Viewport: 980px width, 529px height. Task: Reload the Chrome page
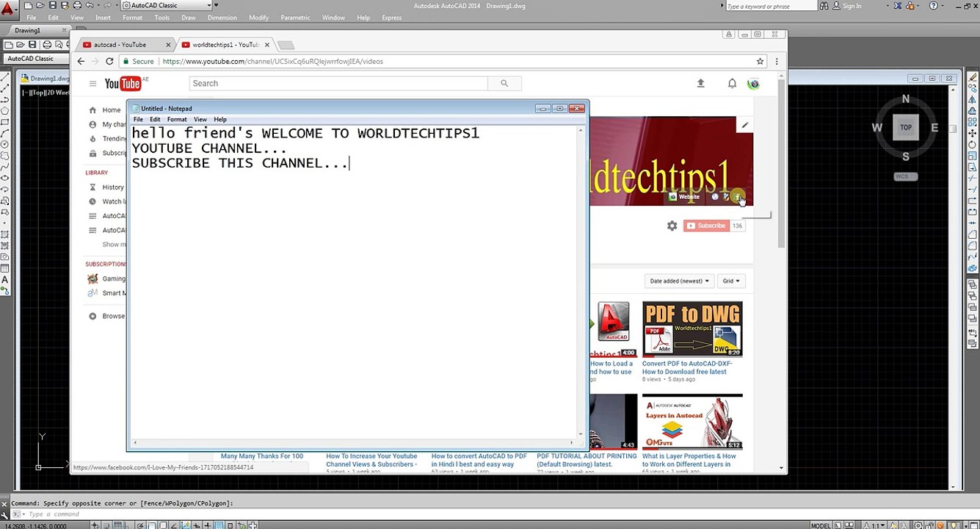109,61
